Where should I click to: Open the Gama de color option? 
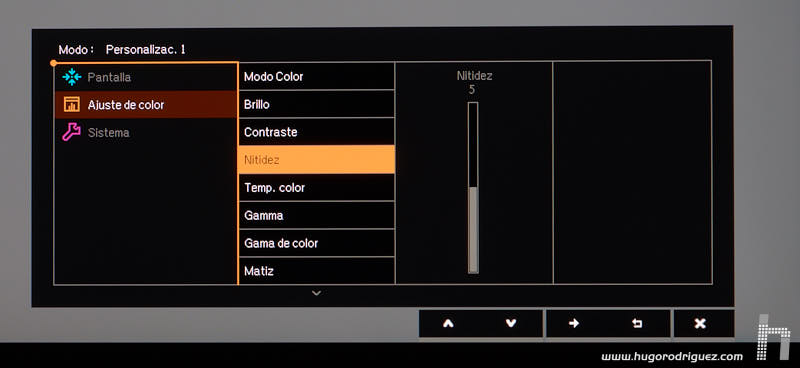click(x=316, y=243)
